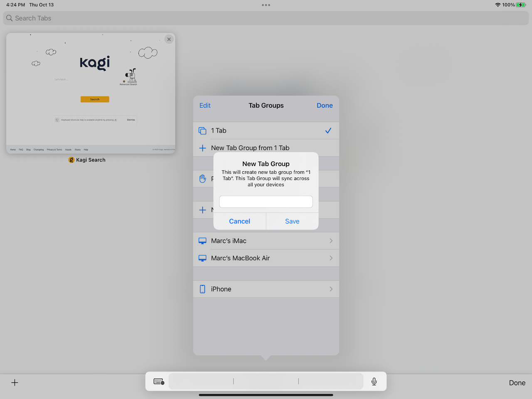This screenshot has width=532, height=399.
Task: Tap Edit in the Tab Groups header
Action: point(205,105)
